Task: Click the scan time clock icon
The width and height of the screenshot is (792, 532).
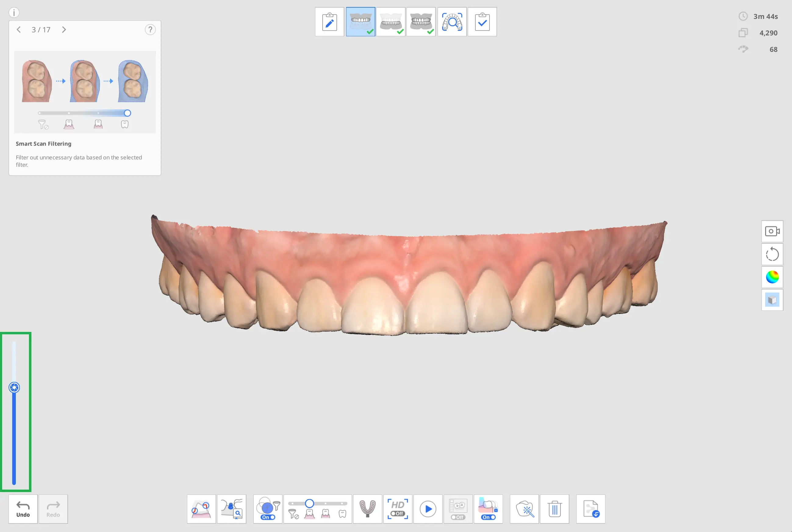Action: pyautogui.click(x=743, y=16)
